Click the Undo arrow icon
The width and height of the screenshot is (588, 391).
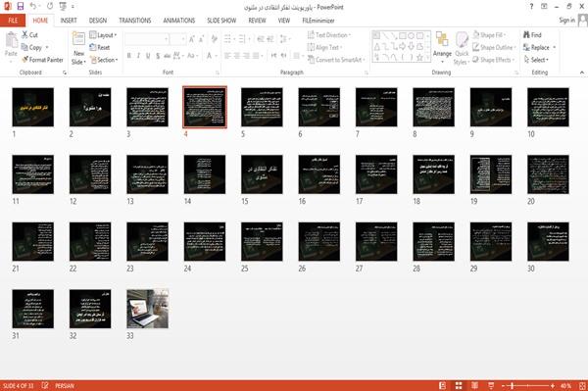(x=33, y=6)
